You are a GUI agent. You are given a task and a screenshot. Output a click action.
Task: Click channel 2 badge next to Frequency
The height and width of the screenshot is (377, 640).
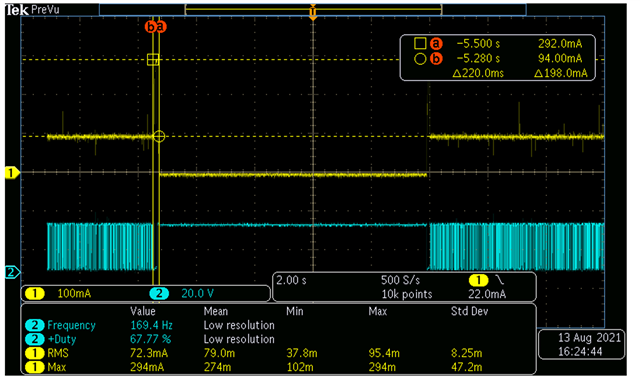[x=35, y=325]
